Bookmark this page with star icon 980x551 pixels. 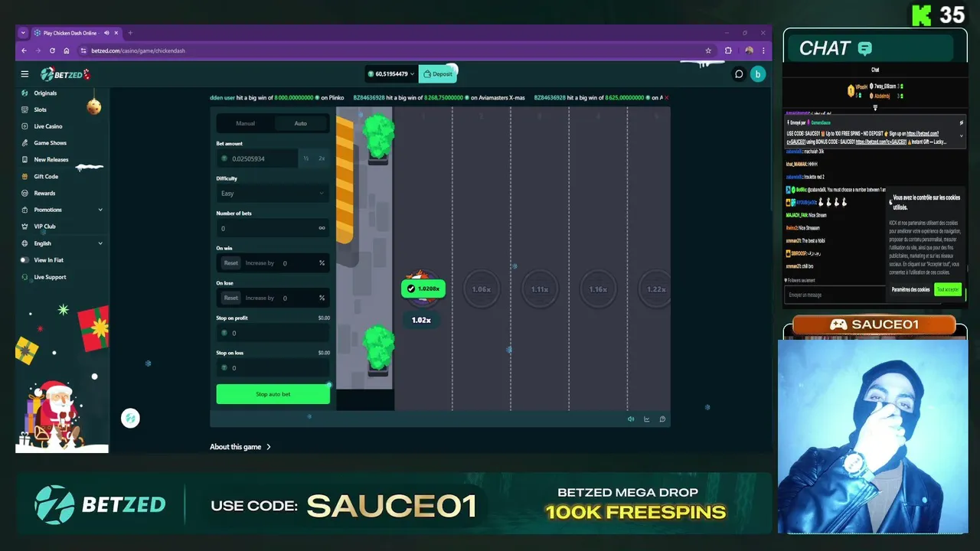click(x=708, y=51)
